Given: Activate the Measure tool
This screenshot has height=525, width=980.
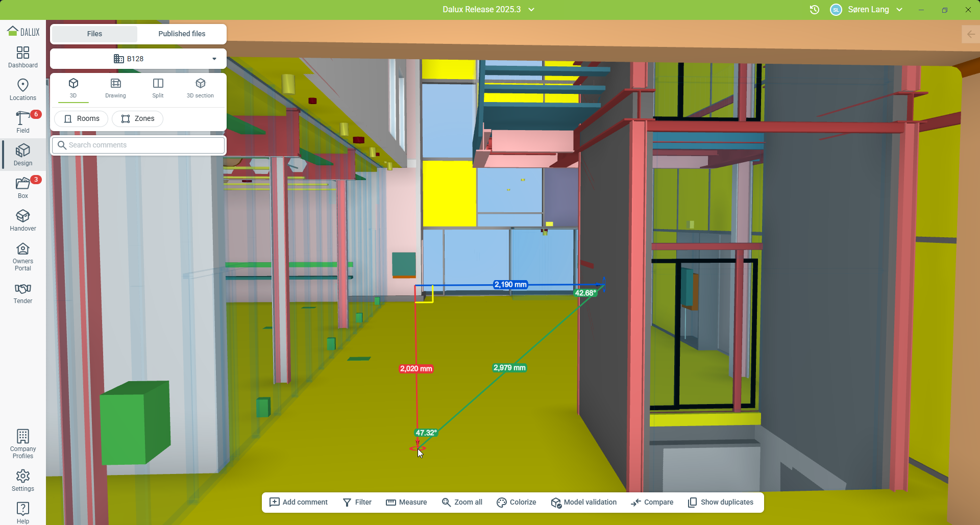Looking at the screenshot, I should [x=406, y=502].
